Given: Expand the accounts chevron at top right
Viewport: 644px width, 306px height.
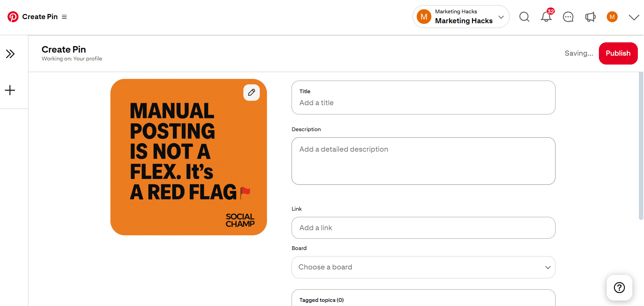Looking at the screenshot, I should pos(634,17).
